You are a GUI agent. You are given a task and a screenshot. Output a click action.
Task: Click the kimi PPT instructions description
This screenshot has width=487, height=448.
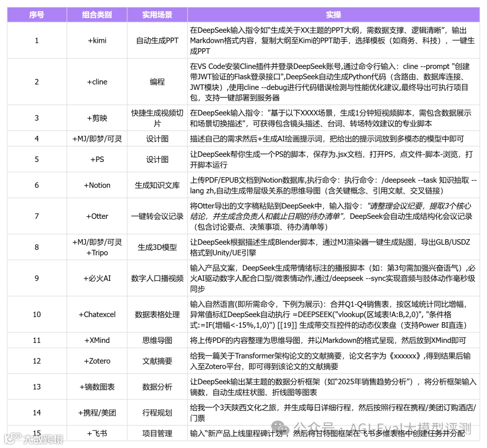pyautogui.click(x=334, y=41)
